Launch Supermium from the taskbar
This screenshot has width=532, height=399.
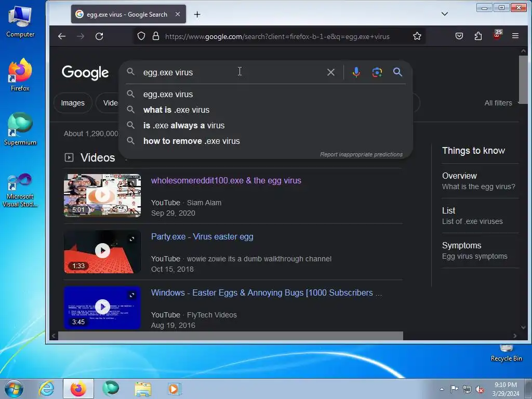pos(111,389)
